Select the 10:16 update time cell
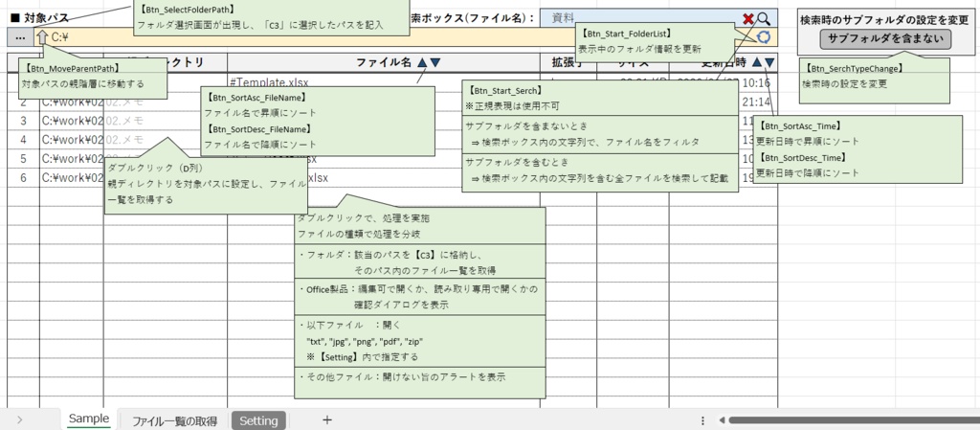The height and width of the screenshot is (430, 980). (724, 83)
